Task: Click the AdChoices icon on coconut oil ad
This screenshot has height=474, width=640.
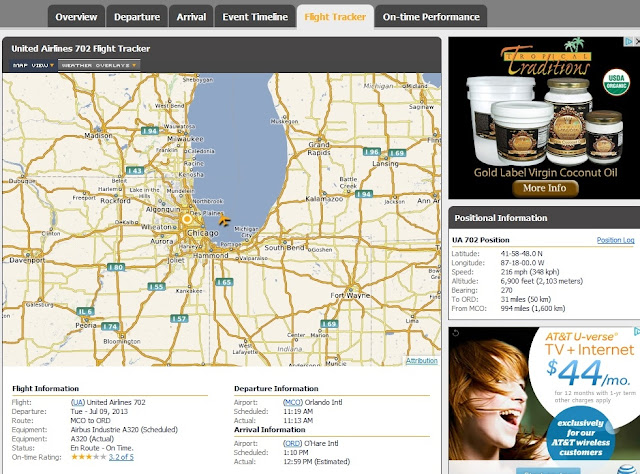Action: tap(629, 41)
